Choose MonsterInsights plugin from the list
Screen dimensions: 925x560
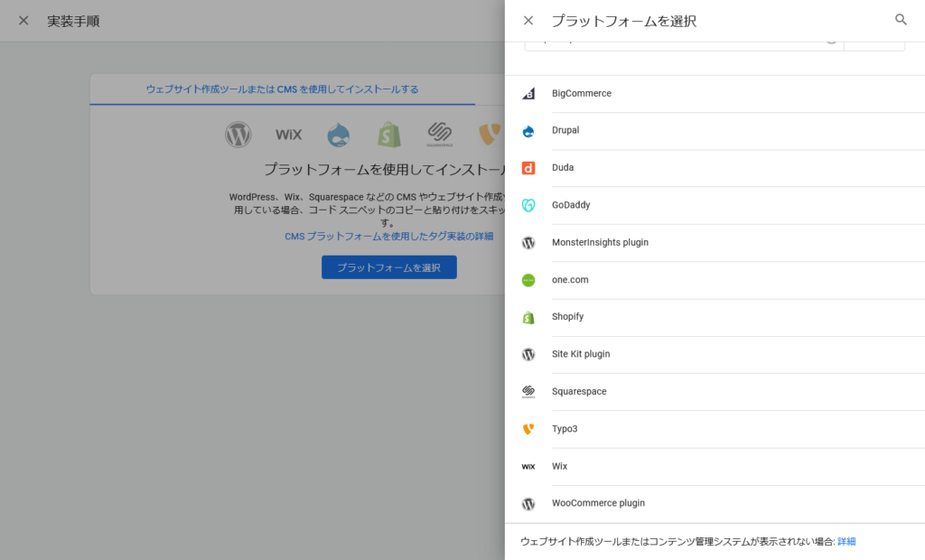point(600,242)
